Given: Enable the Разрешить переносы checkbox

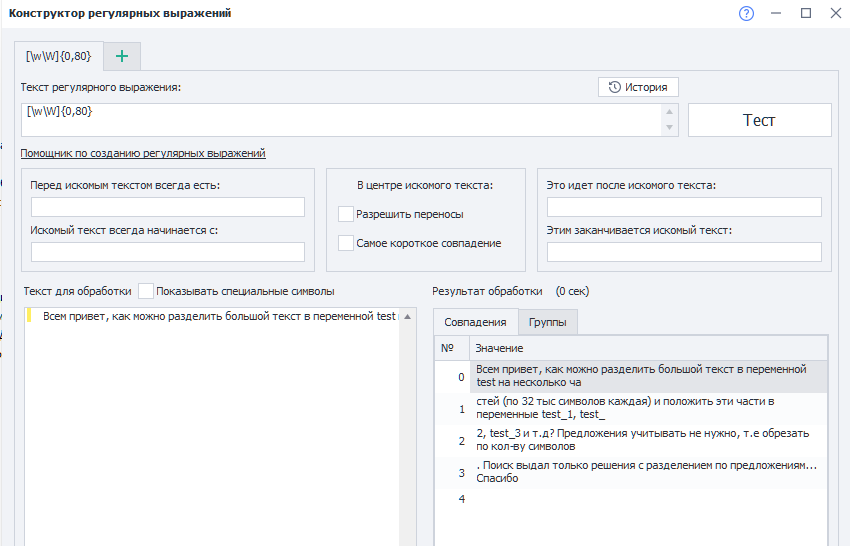Looking at the screenshot, I should pos(346,214).
